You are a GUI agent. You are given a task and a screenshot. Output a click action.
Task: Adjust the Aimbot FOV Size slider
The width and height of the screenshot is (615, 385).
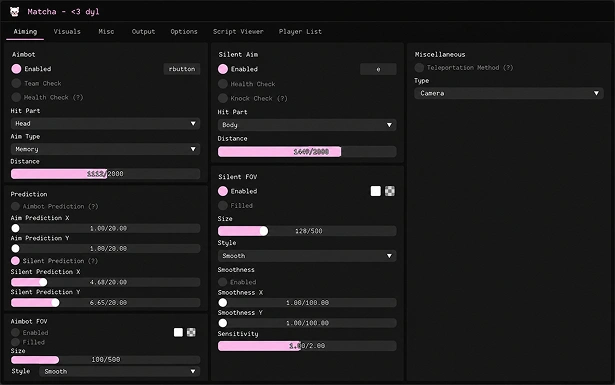(106, 360)
